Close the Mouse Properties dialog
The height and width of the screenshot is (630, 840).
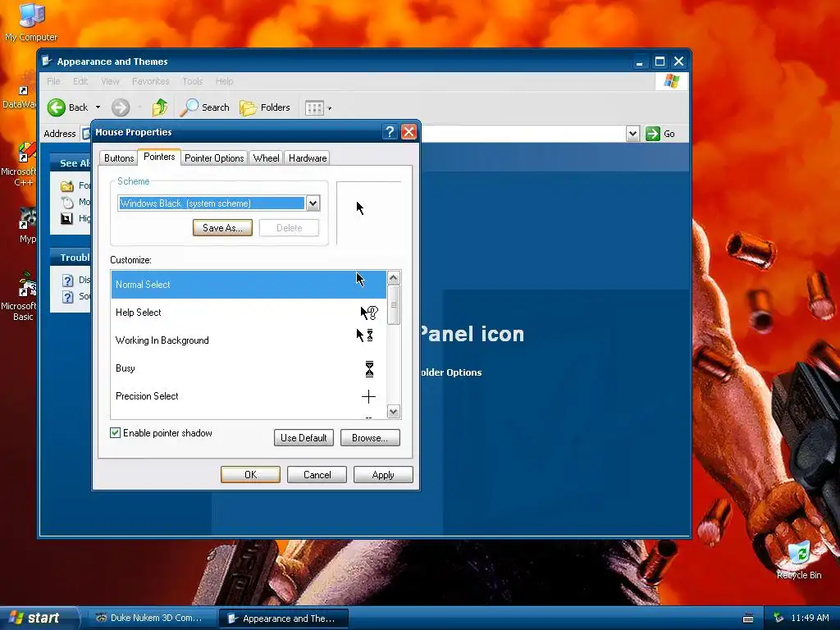click(x=409, y=132)
